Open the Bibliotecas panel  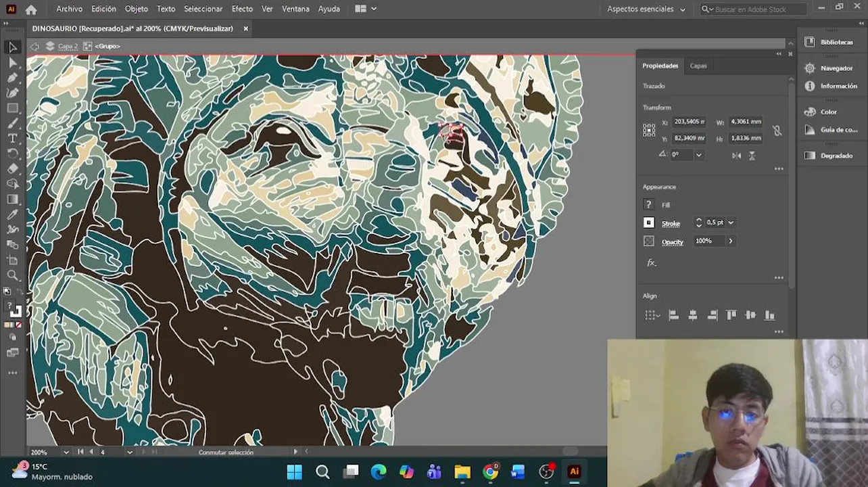[x=831, y=42]
